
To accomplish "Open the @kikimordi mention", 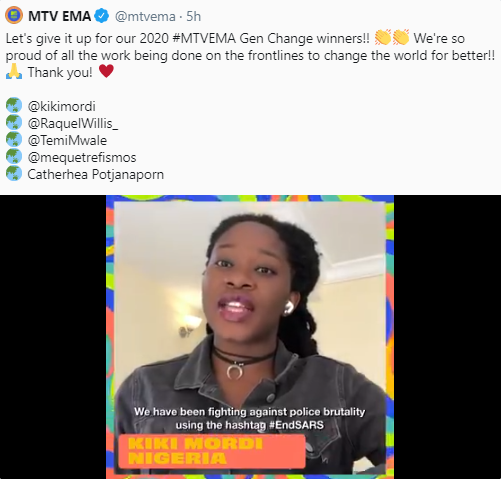I will click(x=61, y=107).
